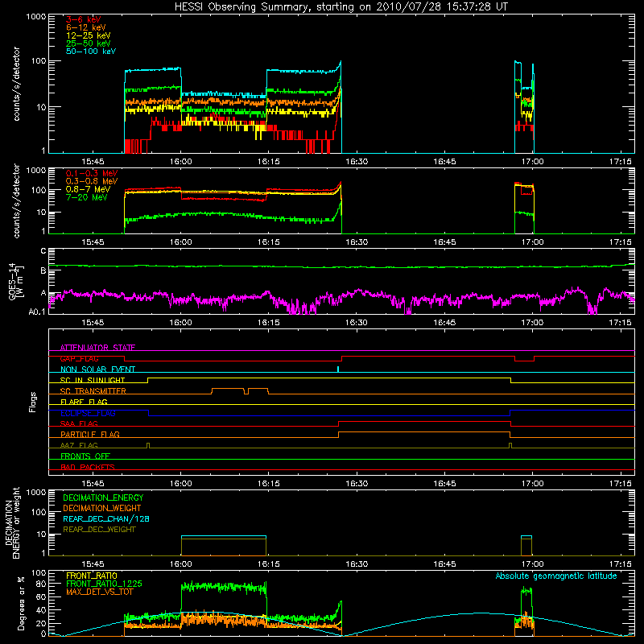Pick the NON_SOLAR_EVENT flag label
The width and height of the screenshot is (644, 644).
pyautogui.click(x=97, y=369)
